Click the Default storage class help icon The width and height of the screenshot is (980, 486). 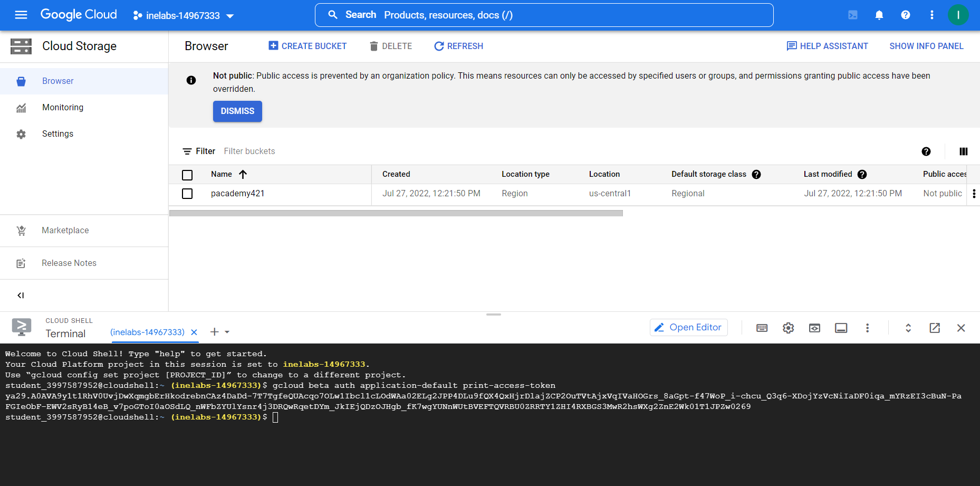pyautogui.click(x=756, y=175)
